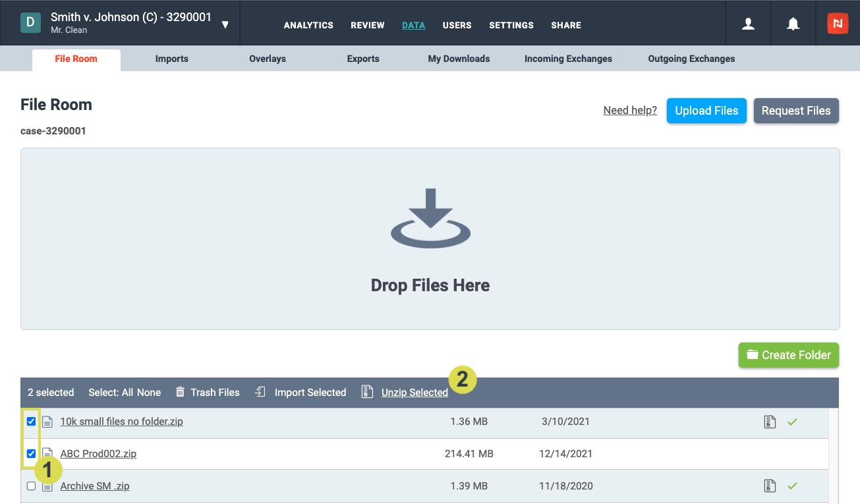Open the Share menu

[x=566, y=25]
